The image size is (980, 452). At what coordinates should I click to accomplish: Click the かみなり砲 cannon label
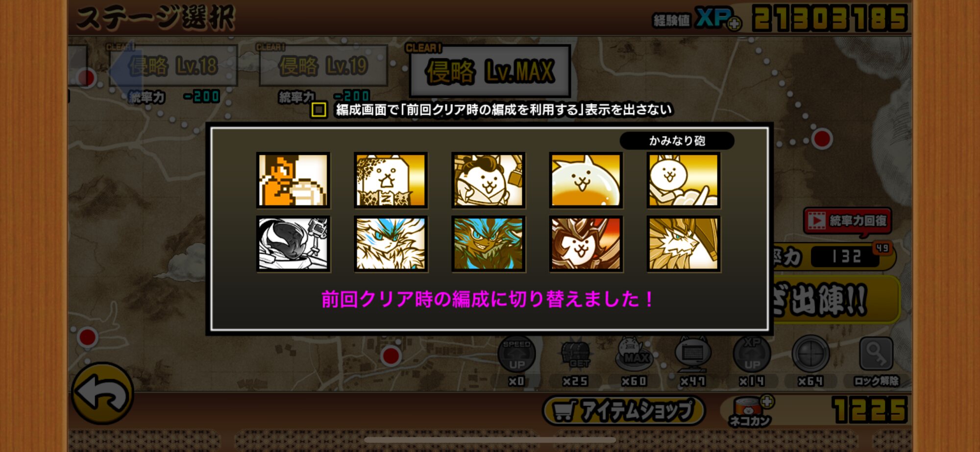click(677, 141)
